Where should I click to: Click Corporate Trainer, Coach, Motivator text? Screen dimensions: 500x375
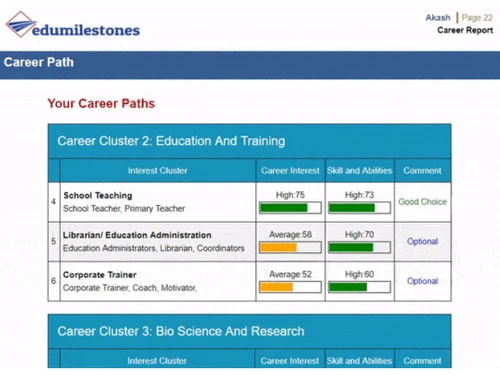click(x=130, y=288)
